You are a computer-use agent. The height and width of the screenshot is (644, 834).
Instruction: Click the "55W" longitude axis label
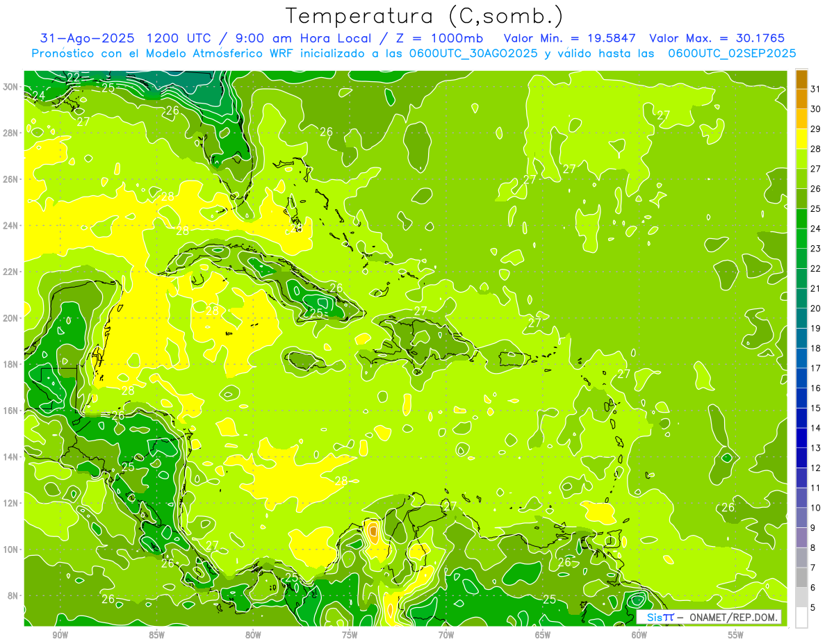(735, 635)
